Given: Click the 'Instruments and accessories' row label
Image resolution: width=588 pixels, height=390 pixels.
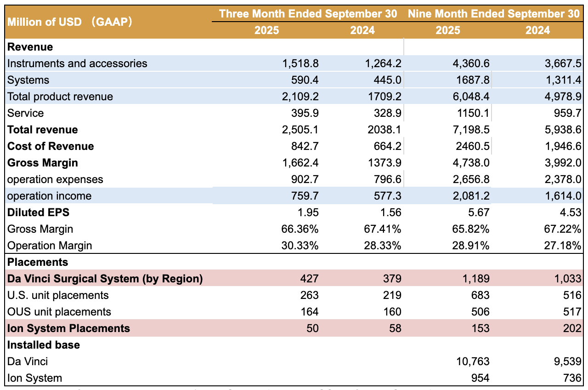Looking at the screenshot, I should point(78,63).
